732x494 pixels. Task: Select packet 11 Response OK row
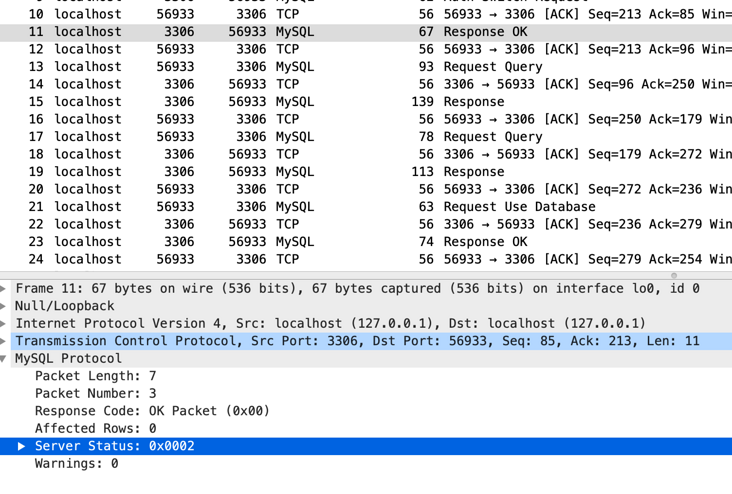click(366, 32)
